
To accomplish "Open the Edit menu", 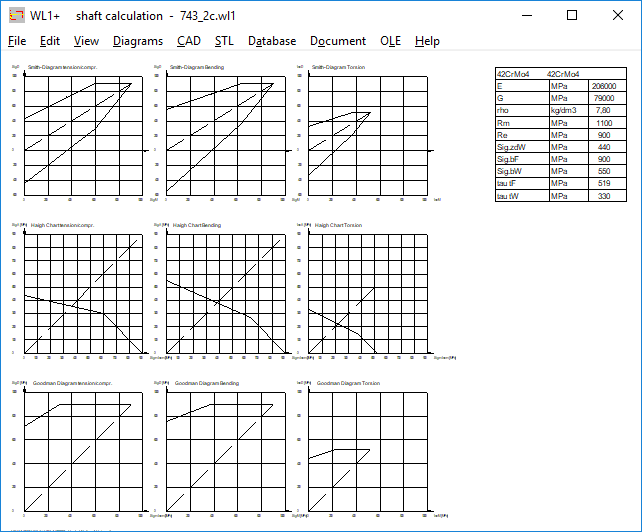I will (50, 41).
